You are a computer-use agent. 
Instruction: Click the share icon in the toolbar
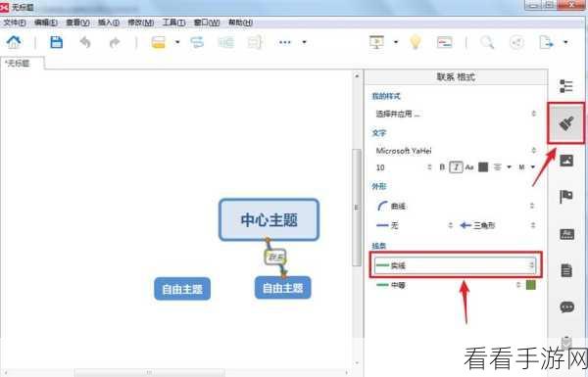516,42
